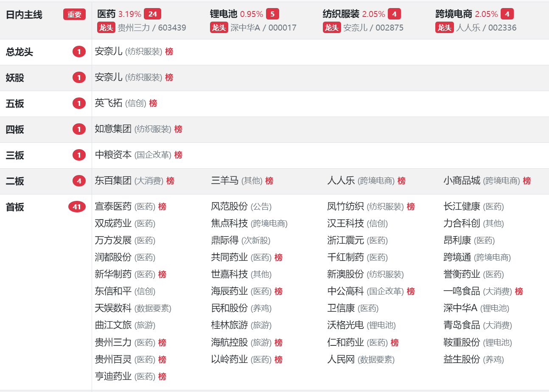
Task: Click the count badge 4 in 二板 row
Action: [79, 181]
